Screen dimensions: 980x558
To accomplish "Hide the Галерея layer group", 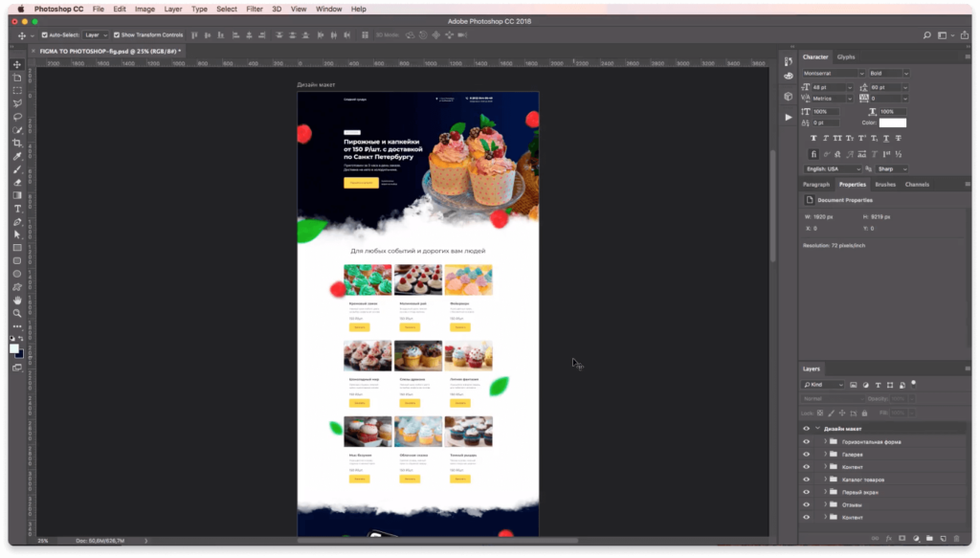I will click(x=806, y=455).
